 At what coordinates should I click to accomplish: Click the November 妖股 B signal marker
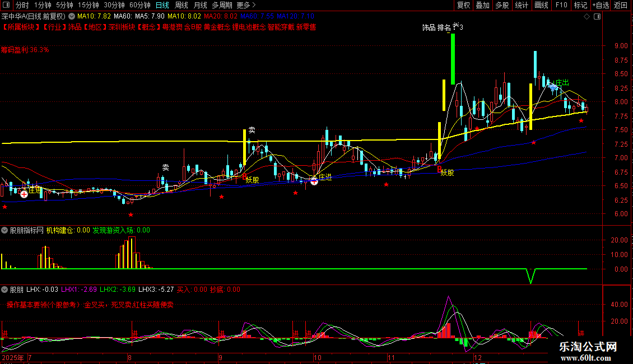coord(446,172)
